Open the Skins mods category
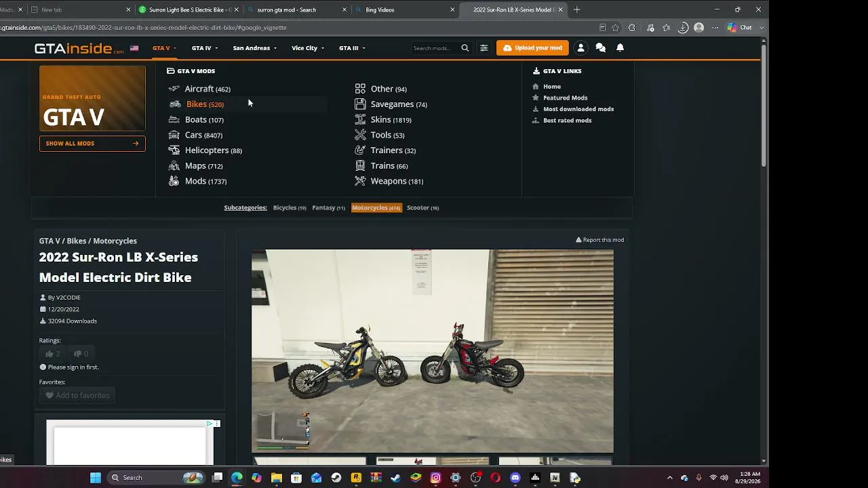This screenshot has height=488, width=868. tap(391, 119)
